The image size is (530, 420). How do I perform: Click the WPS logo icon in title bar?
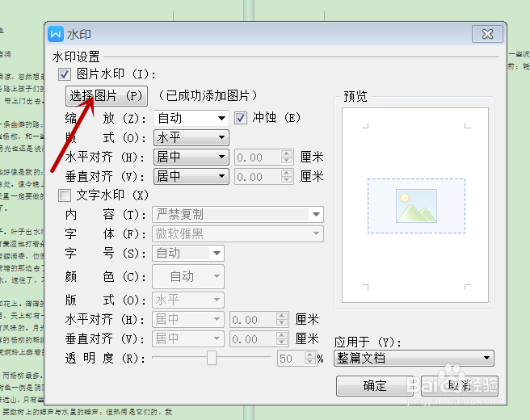point(56,34)
